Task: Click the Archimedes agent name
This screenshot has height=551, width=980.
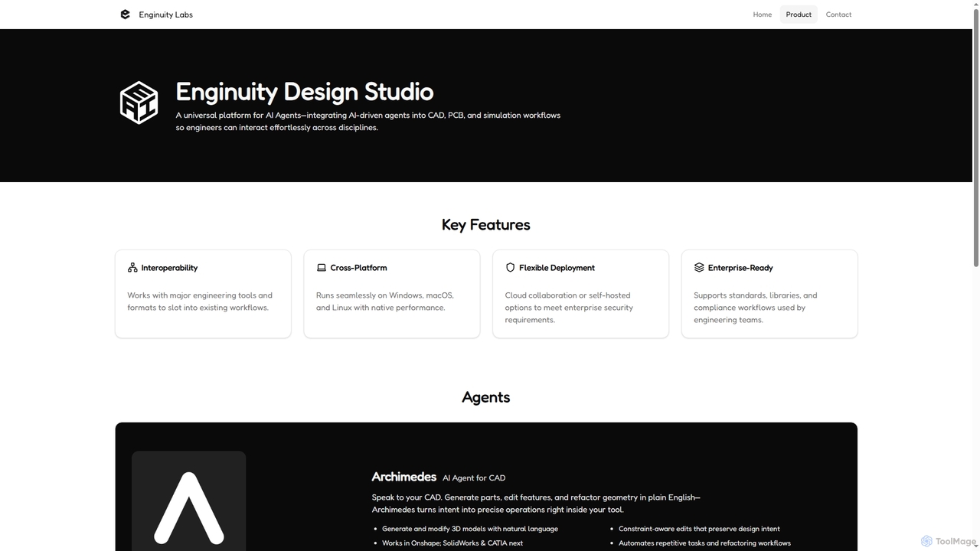Action: (x=403, y=477)
